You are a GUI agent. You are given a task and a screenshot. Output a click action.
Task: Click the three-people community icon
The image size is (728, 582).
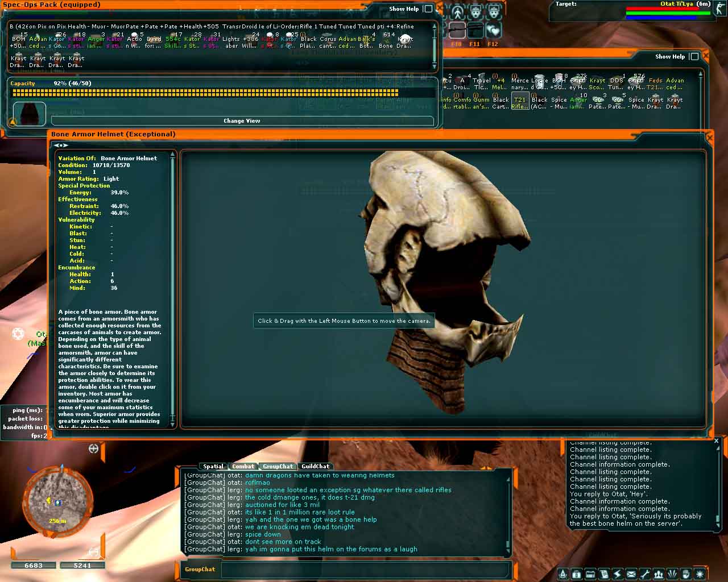[x=658, y=574]
